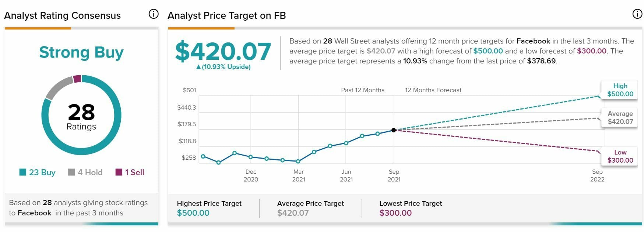This screenshot has width=644, height=232.
Task: Click the upside triangle arrow icon
Action: tap(198, 67)
